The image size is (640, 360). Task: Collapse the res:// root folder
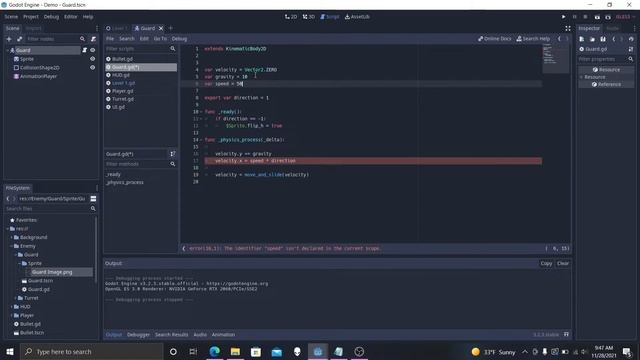pyautogui.click(x=8, y=229)
